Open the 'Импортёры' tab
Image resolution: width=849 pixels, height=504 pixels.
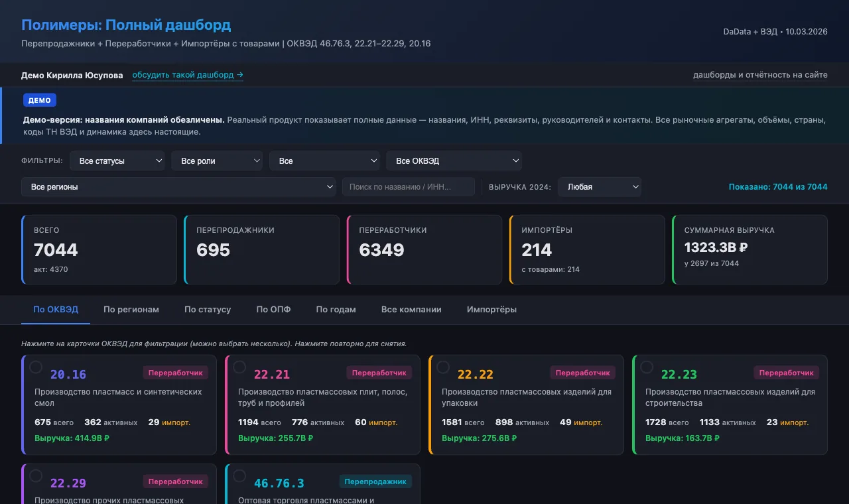tap(491, 310)
